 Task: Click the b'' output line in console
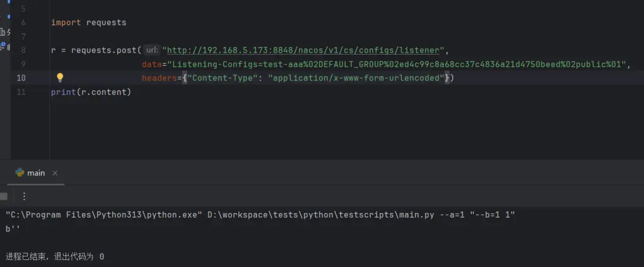(x=12, y=229)
